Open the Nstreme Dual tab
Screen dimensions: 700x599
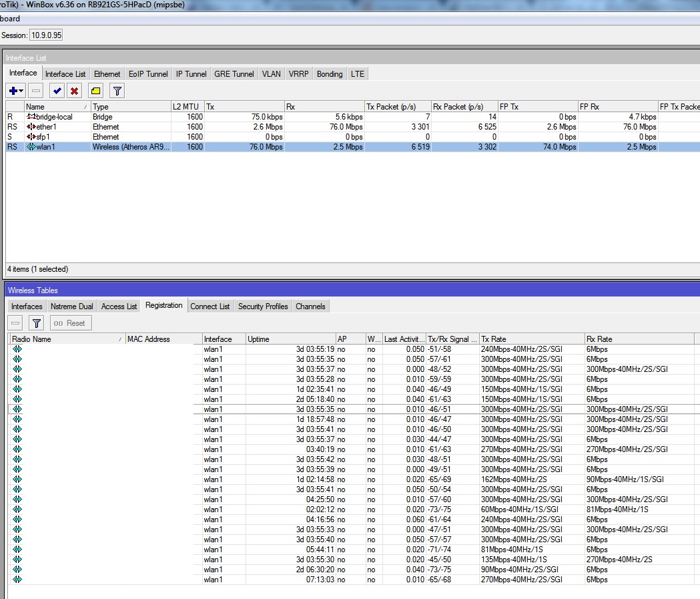click(x=72, y=307)
